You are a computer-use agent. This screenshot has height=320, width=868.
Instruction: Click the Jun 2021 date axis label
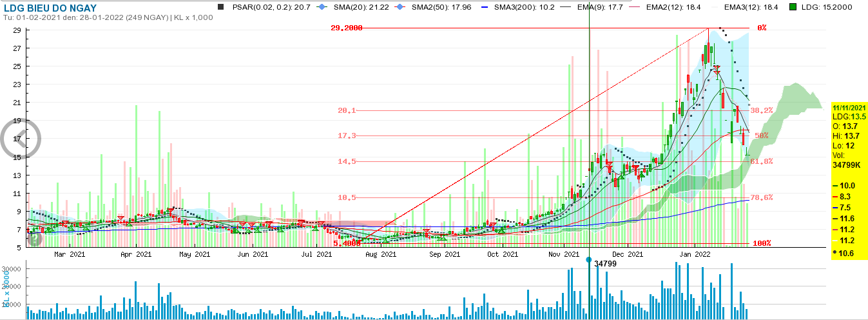coord(253,254)
